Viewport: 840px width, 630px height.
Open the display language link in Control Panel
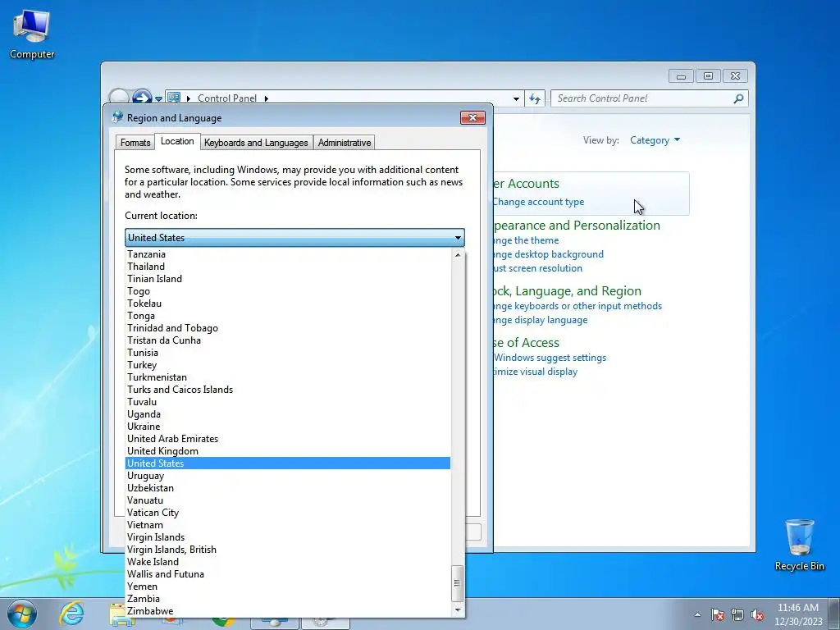[540, 320]
